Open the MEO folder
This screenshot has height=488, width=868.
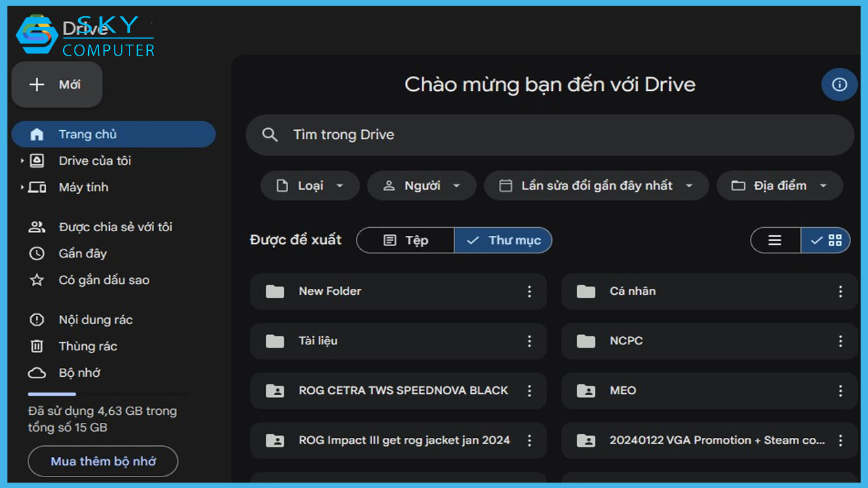tap(709, 390)
